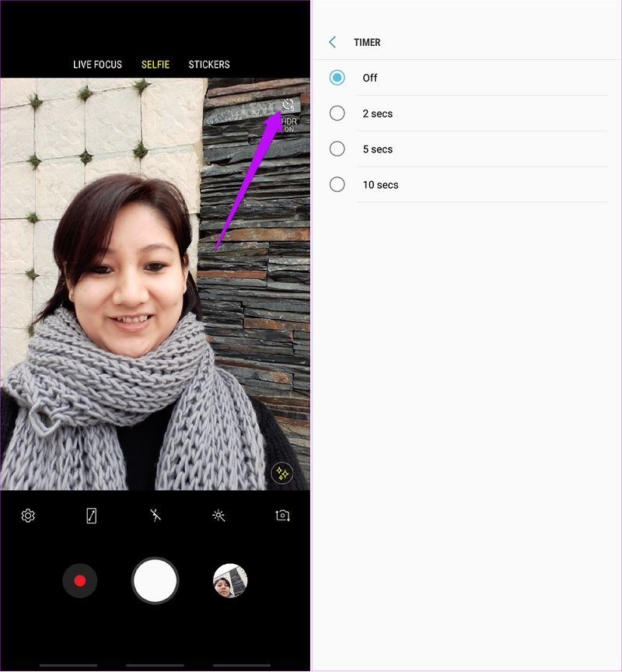Switch to STICKERS mode

pos(209,65)
